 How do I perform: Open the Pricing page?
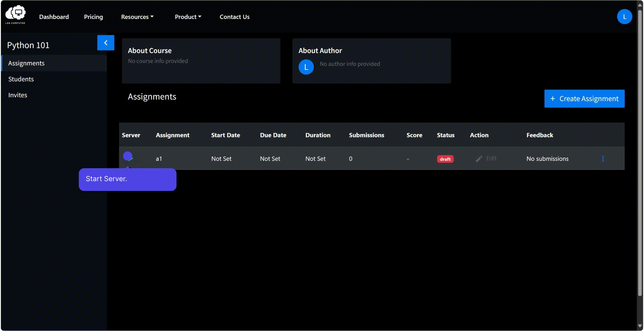click(x=93, y=17)
